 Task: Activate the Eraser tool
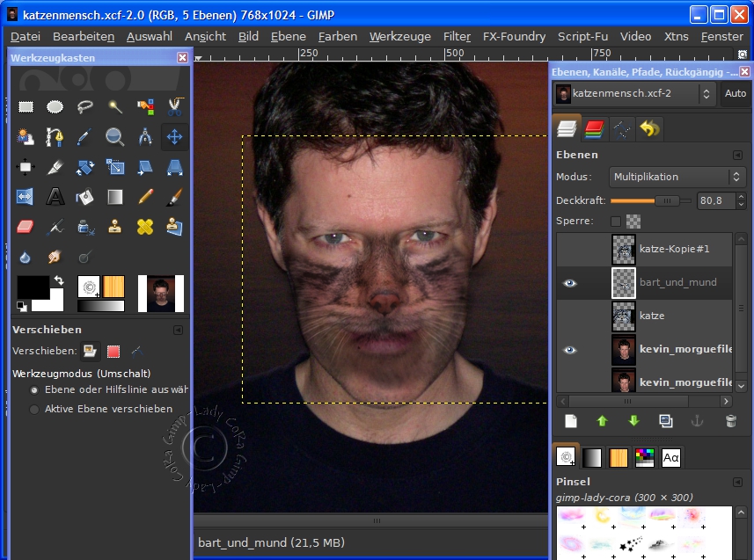tap(26, 227)
